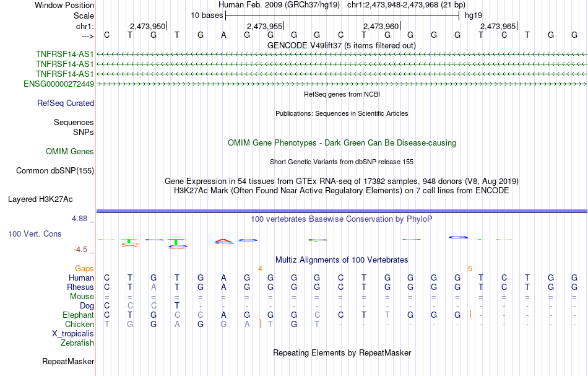This screenshot has height=376, width=588.
Task: Select the chr1: ruler label
Action: (85, 26)
